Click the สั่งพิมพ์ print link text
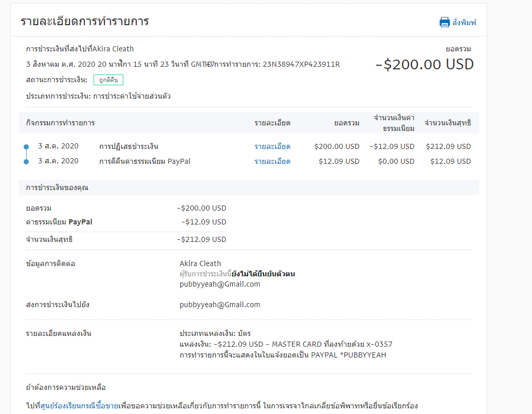532x414 pixels. pos(465,23)
